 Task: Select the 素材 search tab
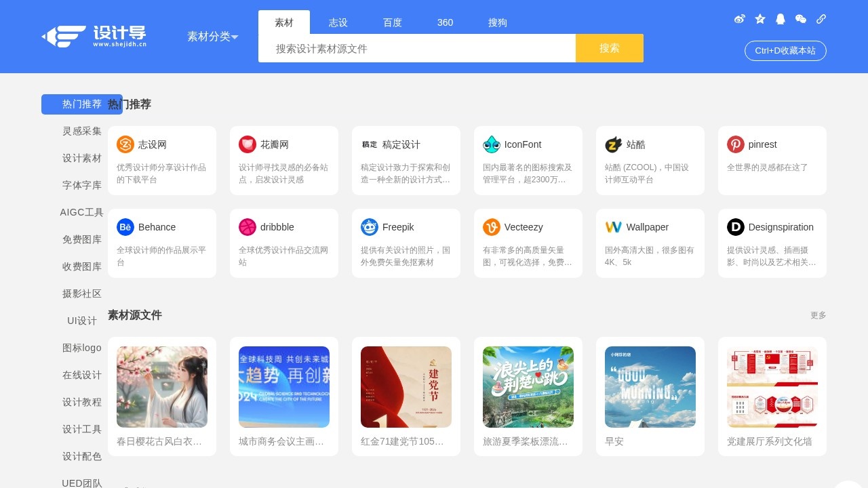[284, 22]
